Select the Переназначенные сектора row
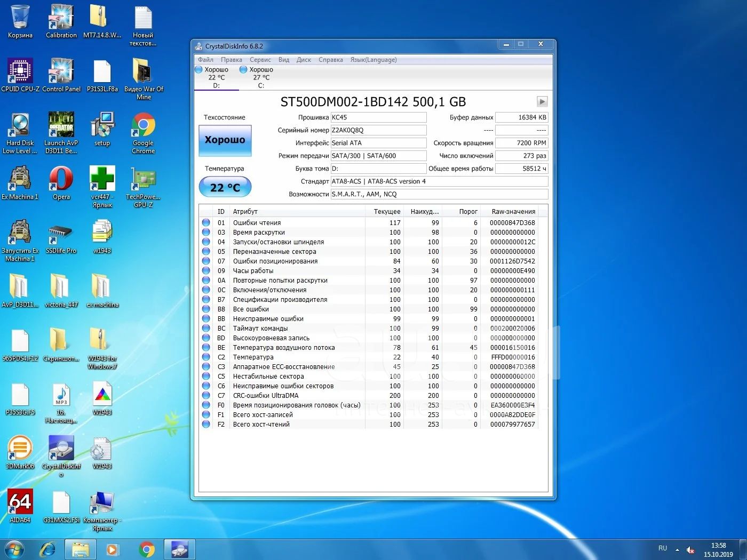The height and width of the screenshot is (560, 747). [369, 252]
